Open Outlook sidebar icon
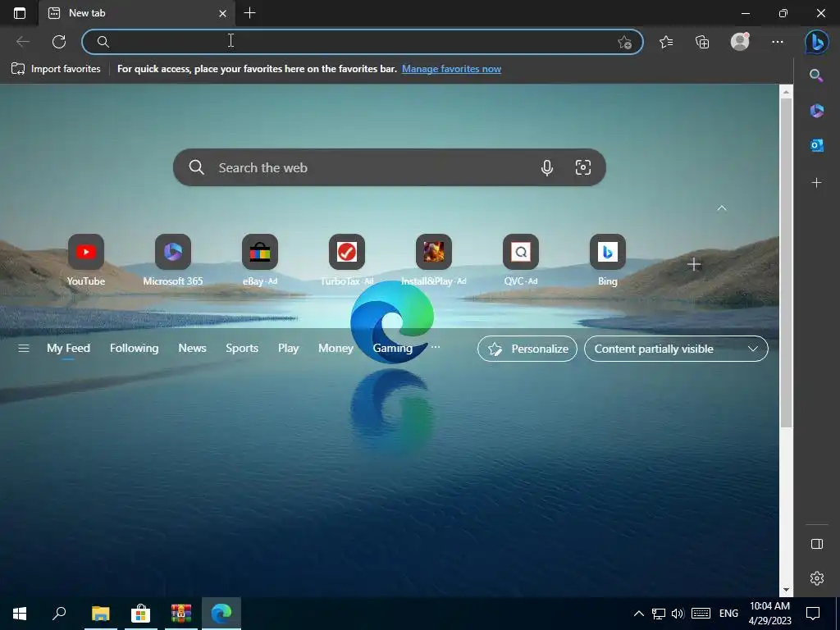This screenshot has height=630, width=840. coord(816,145)
